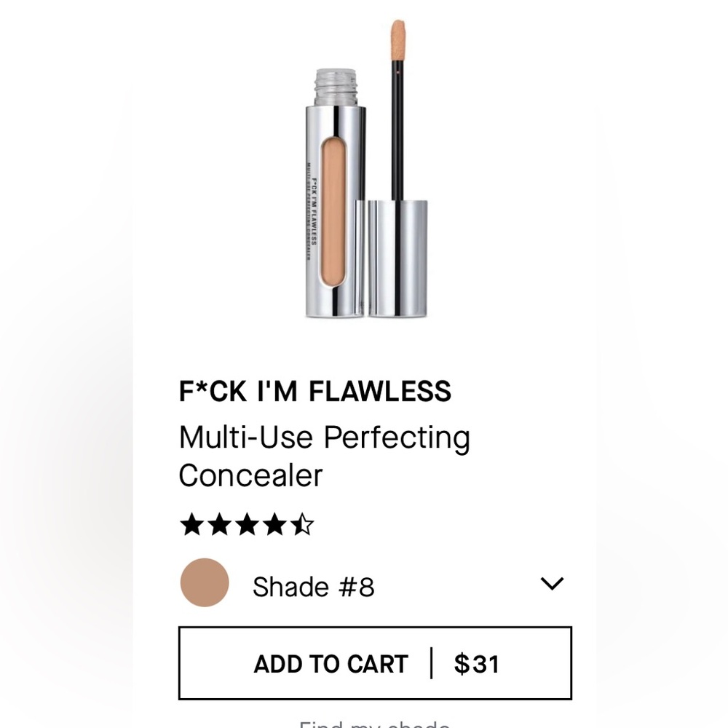Select the F*CK I'M FLAWLESS product title
Screen dimensions: 728x728
[x=315, y=392]
